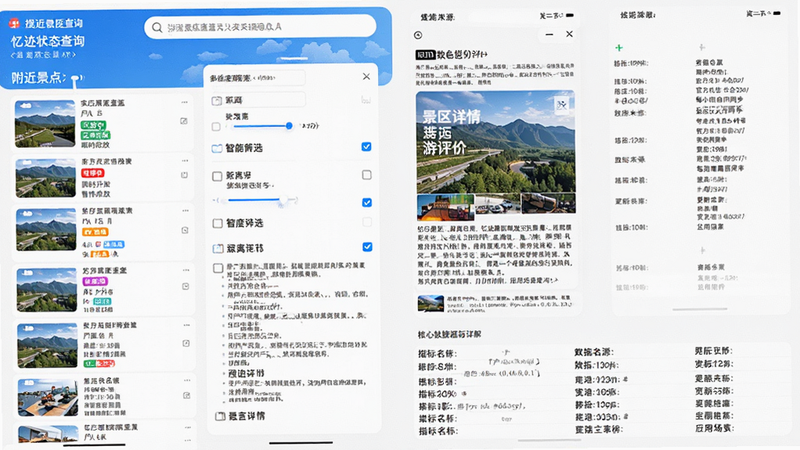Open the small landscape thumbnail under the description text
The width and height of the screenshot is (800, 450).
[431, 303]
